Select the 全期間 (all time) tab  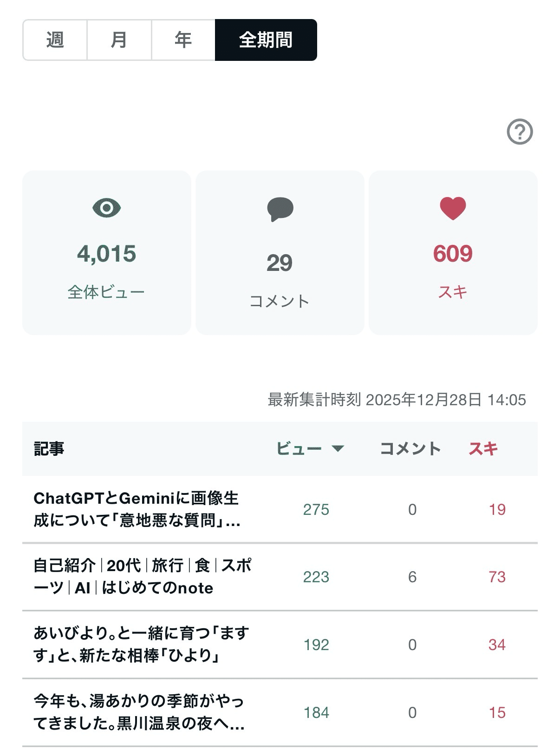[x=266, y=40]
